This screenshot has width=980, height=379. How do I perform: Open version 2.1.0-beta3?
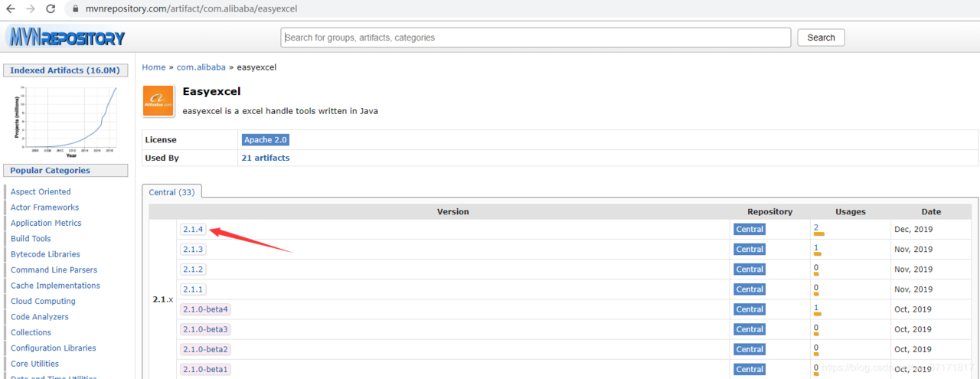(x=206, y=328)
